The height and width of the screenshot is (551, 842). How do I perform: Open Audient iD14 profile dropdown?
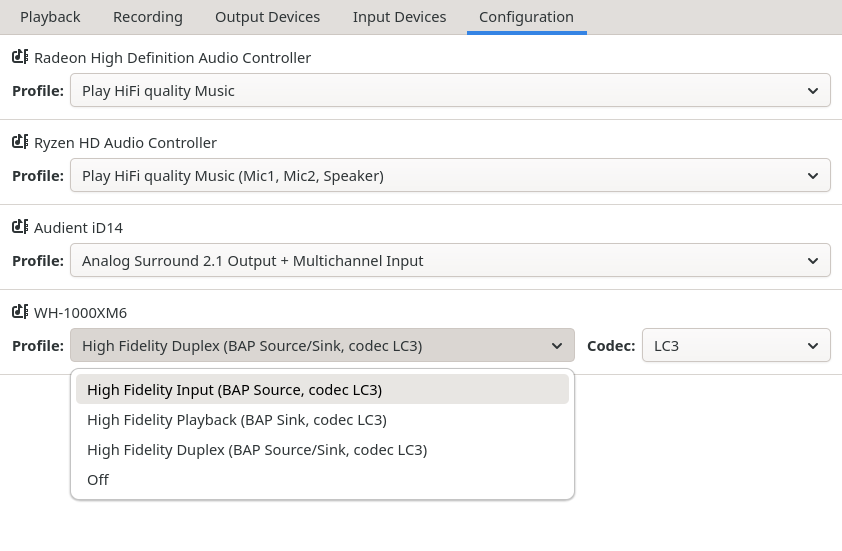(450, 260)
